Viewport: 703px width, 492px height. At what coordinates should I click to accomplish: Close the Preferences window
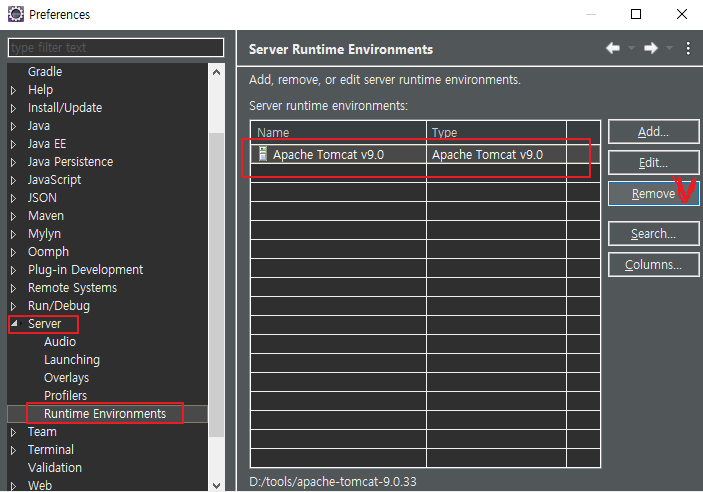(x=682, y=14)
